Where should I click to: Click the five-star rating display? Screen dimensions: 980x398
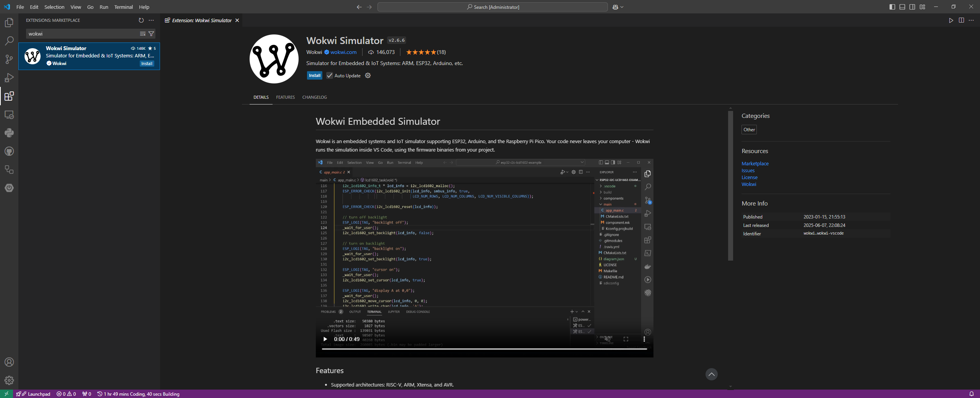(421, 52)
